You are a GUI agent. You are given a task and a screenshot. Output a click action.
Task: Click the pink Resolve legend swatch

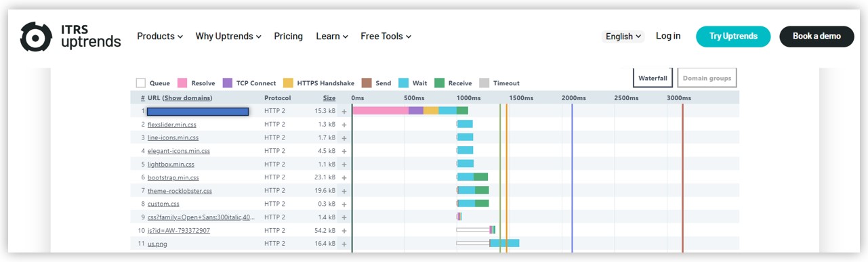(182, 83)
